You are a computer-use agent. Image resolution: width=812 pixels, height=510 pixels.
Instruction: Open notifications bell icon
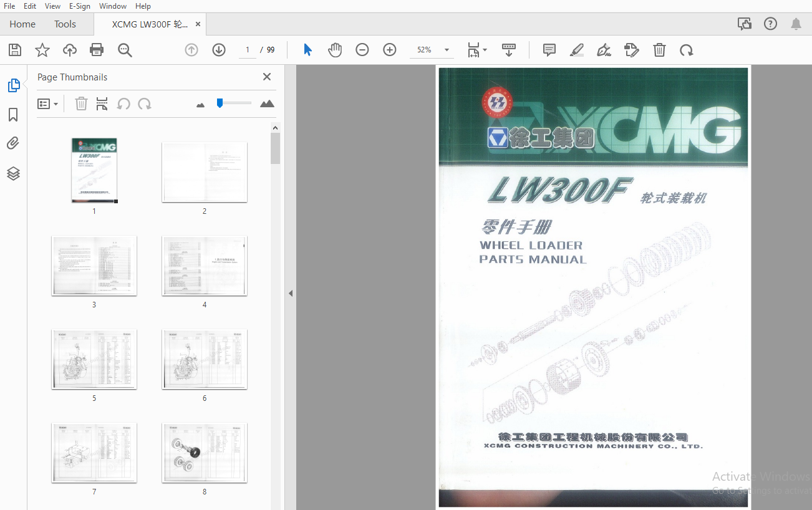pyautogui.click(x=796, y=24)
